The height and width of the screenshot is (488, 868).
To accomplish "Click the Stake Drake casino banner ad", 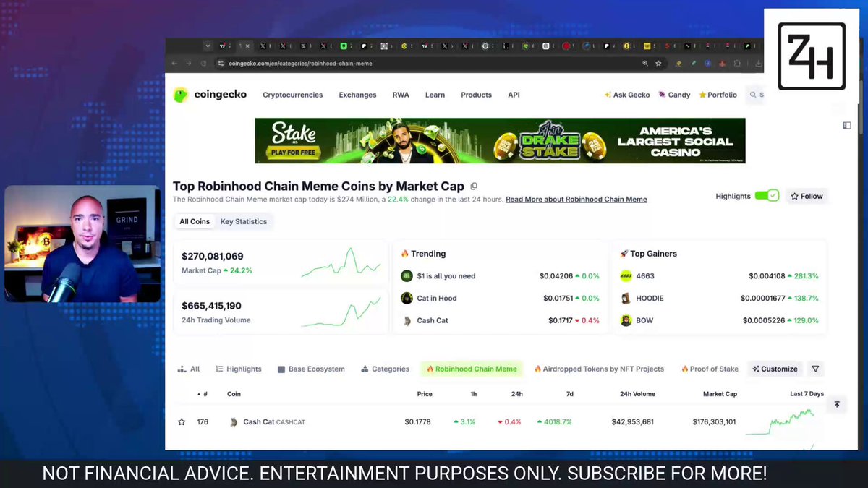I will 500,140.
